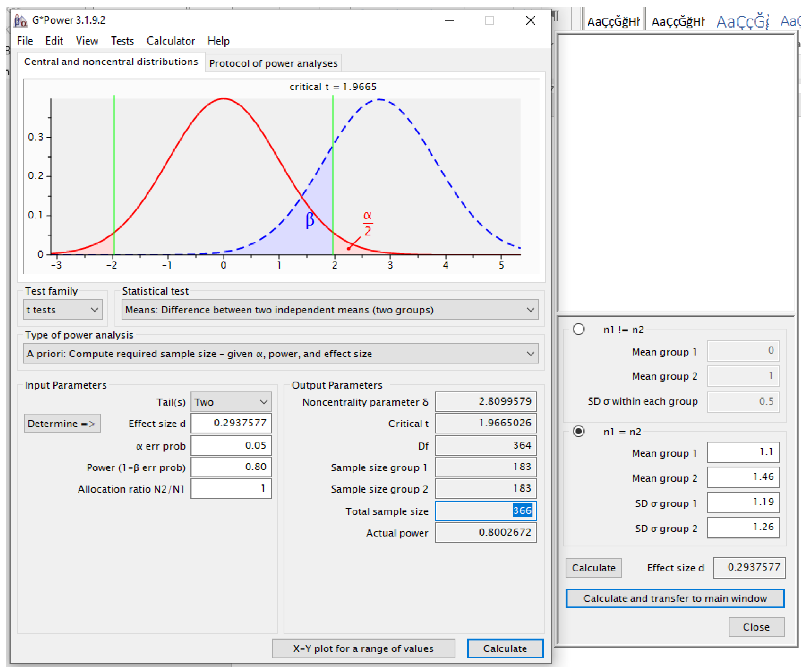Open the Tests menu
Screen dimensions: 805x672
[122, 41]
